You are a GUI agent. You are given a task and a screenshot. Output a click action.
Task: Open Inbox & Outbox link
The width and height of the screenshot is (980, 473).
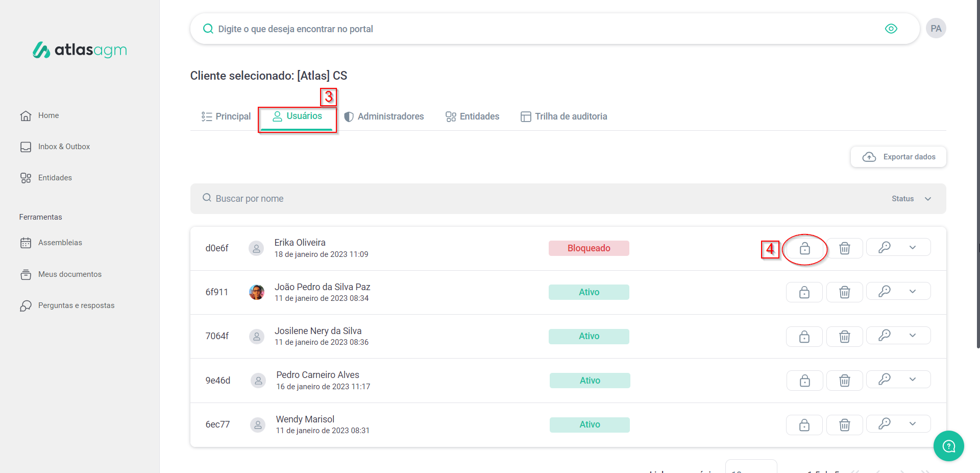pyautogui.click(x=64, y=147)
